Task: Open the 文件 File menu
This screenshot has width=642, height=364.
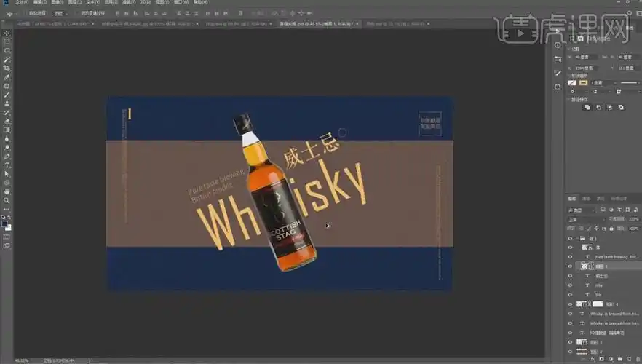Action: point(22,2)
